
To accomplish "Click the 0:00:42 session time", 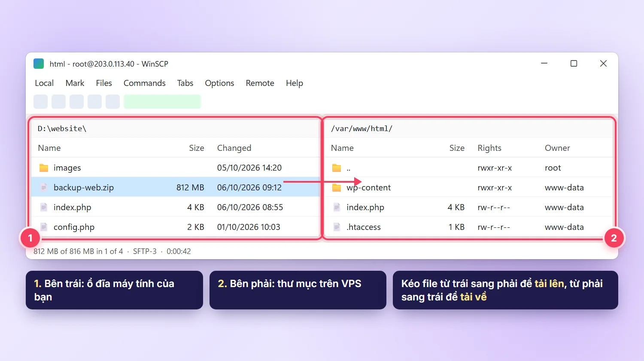I will [x=179, y=251].
